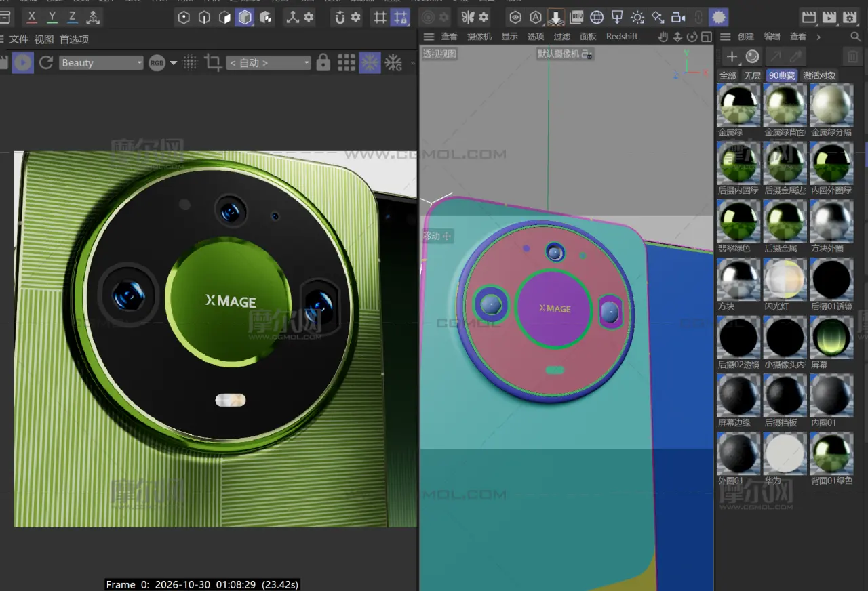Toggle the workplane grid with lock
Image resolution: width=868 pixels, height=591 pixels.
401,17
